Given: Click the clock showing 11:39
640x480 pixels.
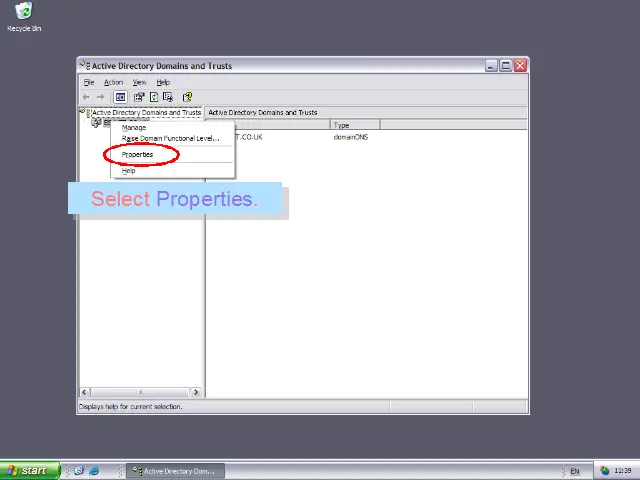Looking at the screenshot, I should tap(622, 471).
